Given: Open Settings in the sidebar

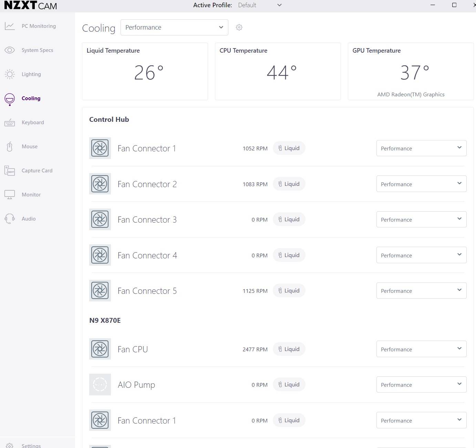Looking at the screenshot, I should [x=31, y=446].
